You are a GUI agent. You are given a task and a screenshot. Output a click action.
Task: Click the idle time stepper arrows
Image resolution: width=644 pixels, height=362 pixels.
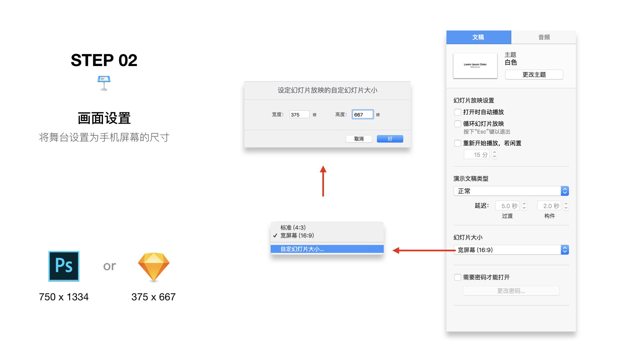tap(494, 155)
